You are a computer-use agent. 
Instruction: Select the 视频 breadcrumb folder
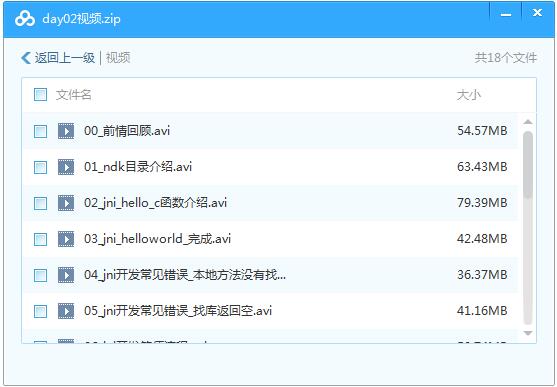pos(118,58)
